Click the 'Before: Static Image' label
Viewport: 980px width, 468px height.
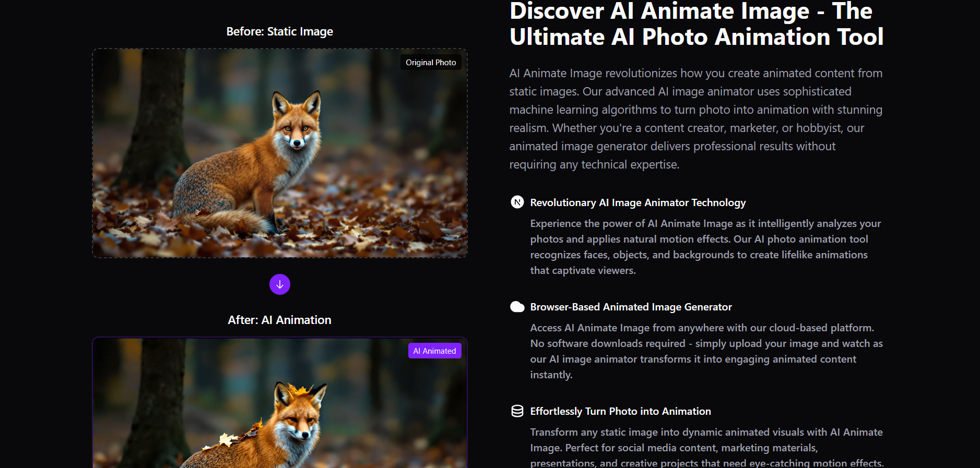(x=280, y=31)
